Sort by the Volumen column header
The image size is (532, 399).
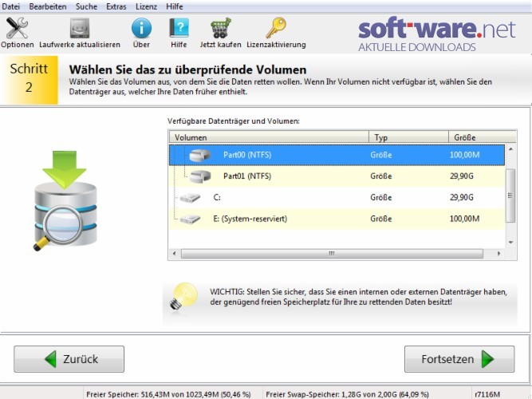click(x=269, y=137)
